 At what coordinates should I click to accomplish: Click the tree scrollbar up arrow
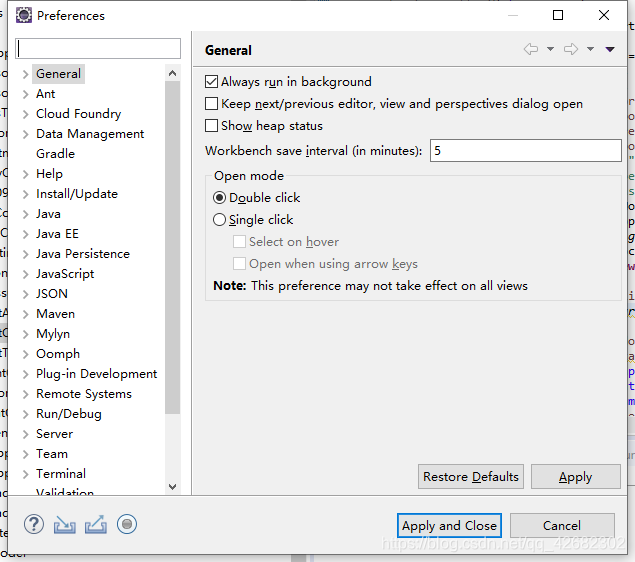tap(173, 73)
